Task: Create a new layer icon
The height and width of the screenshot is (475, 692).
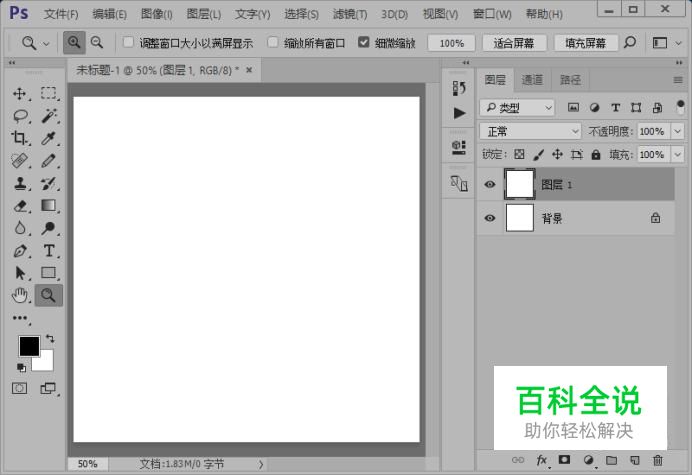Action: (x=635, y=460)
